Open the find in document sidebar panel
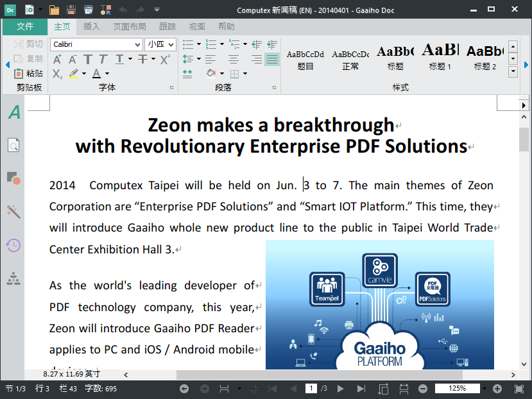Viewport: 532px width, 399px height. [x=13, y=145]
